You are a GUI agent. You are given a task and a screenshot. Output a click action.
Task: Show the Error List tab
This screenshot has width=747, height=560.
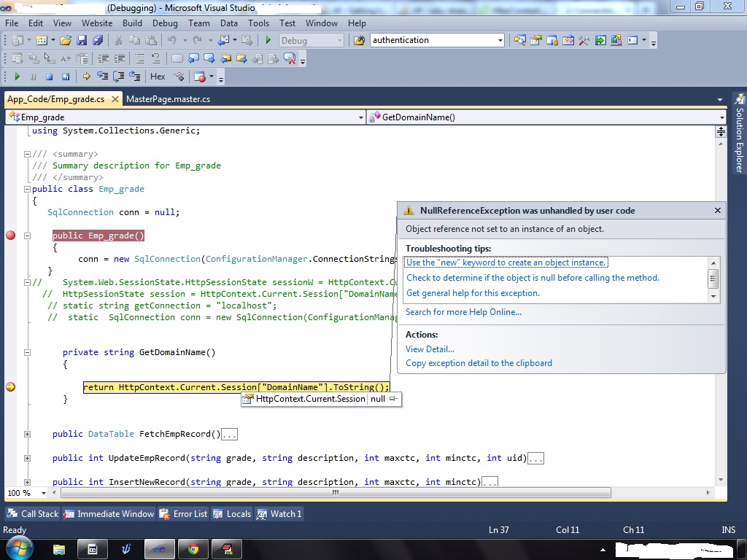[x=183, y=514]
